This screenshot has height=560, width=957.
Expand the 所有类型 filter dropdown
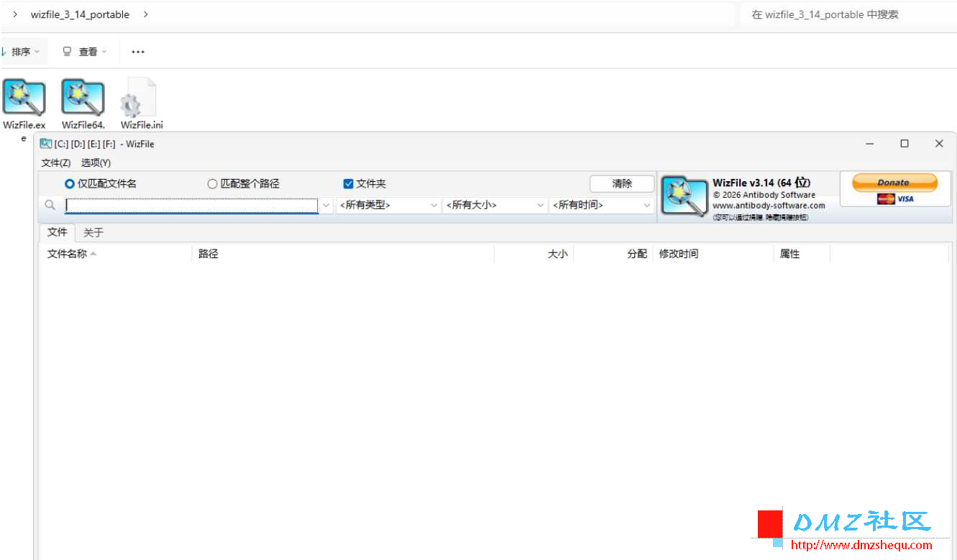pyautogui.click(x=389, y=206)
